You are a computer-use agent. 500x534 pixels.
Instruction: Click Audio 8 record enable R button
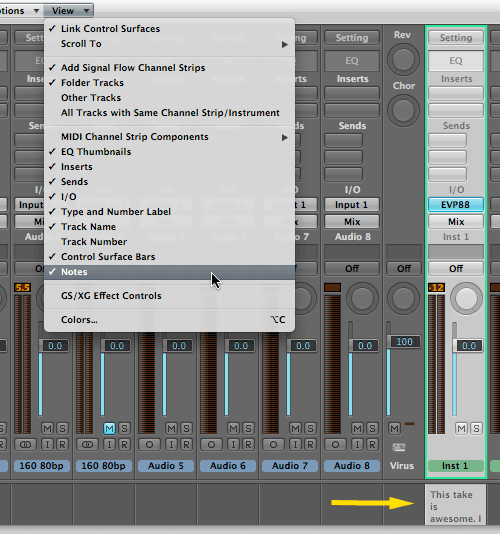(x=372, y=444)
